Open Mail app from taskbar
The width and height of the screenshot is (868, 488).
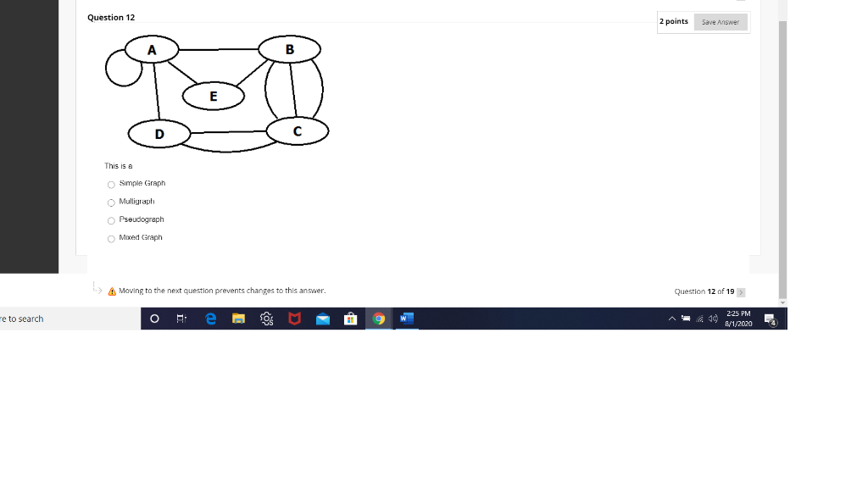[x=323, y=319]
